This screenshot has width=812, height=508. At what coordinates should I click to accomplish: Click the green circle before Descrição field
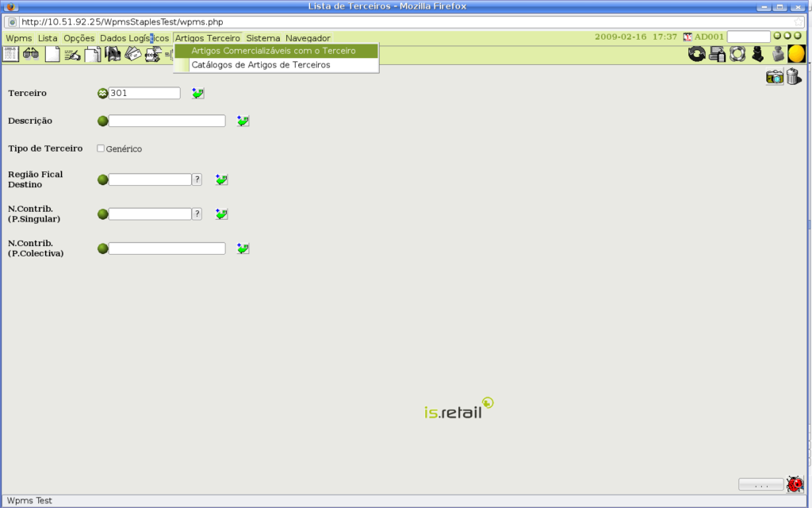pyautogui.click(x=102, y=121)
